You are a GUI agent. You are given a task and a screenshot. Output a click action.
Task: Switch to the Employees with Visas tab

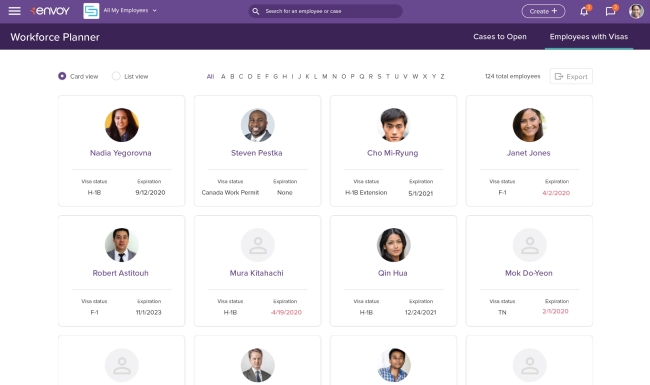coord(589,36)
